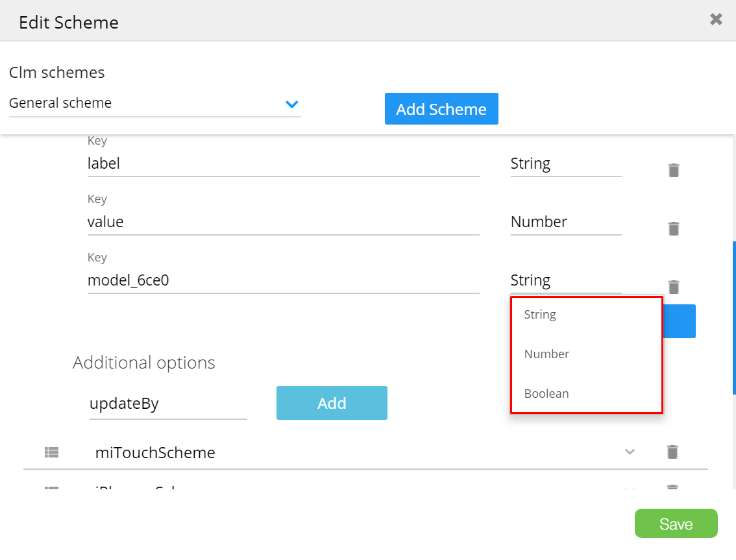Click Add next to updateBy

tap(332, 403)
